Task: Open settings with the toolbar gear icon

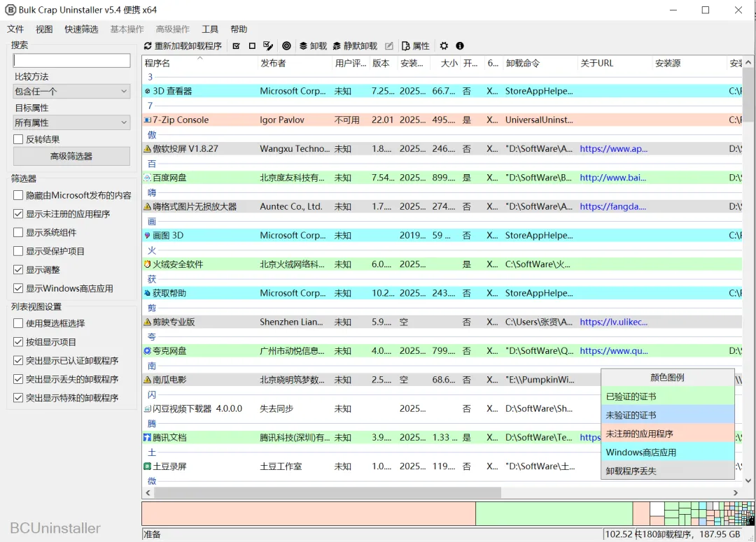Action: pos(444,45)
